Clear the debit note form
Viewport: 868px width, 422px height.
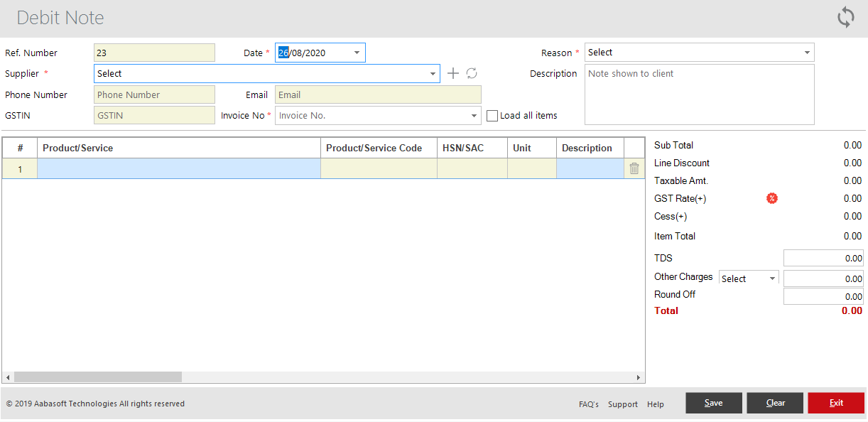pyautogui.click(x=774, y=403)
